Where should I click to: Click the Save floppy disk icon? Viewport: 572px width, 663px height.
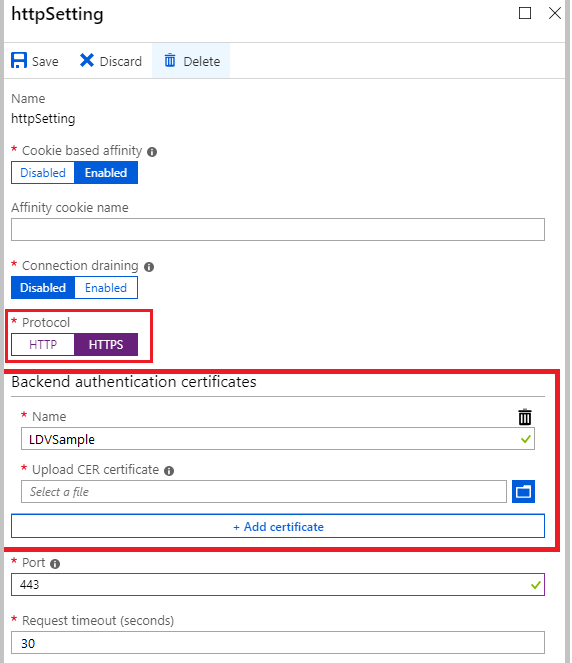[x=19, y=61]
